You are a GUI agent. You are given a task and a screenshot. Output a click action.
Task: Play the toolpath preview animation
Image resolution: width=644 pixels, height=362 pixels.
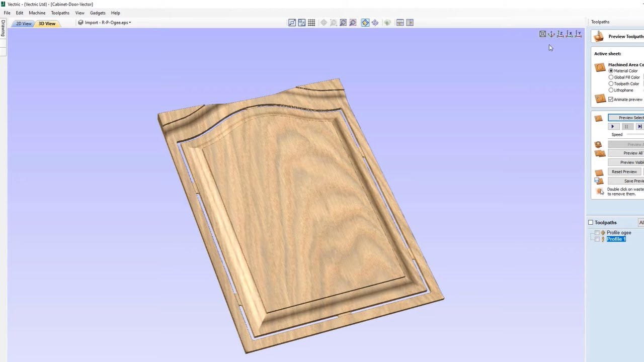click(613, 127)
